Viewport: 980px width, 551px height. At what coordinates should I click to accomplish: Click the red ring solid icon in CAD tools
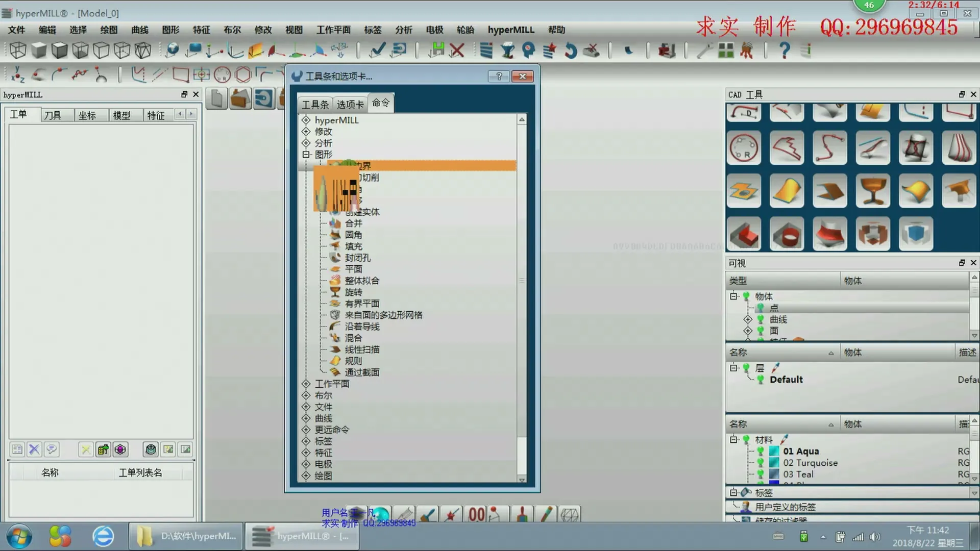pos(787,234)
